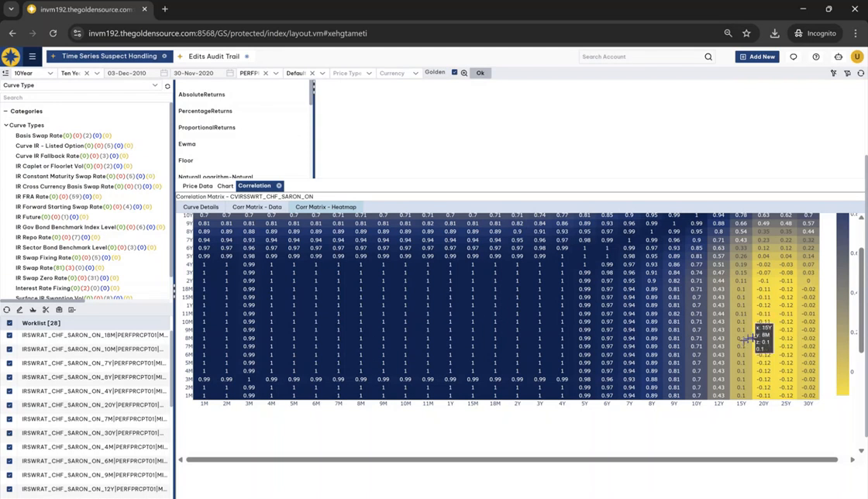
Task: Select the PercentageReturns list item
Action: (x=205, y=112)
